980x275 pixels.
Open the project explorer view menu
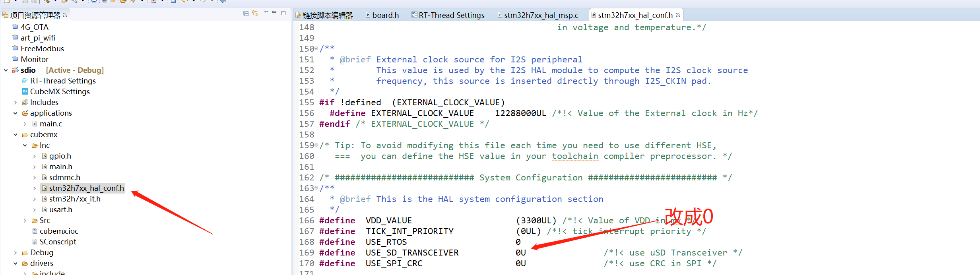point(266,13)
